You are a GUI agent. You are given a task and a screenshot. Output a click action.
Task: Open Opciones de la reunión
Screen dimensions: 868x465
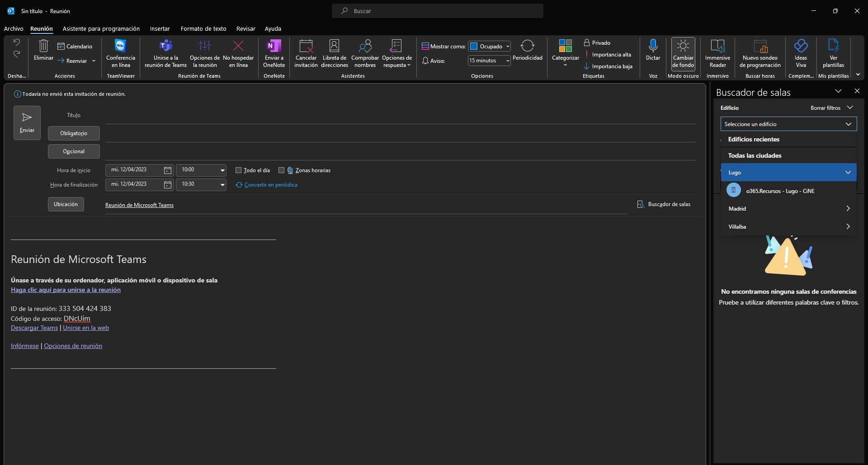tap(205, 53)
